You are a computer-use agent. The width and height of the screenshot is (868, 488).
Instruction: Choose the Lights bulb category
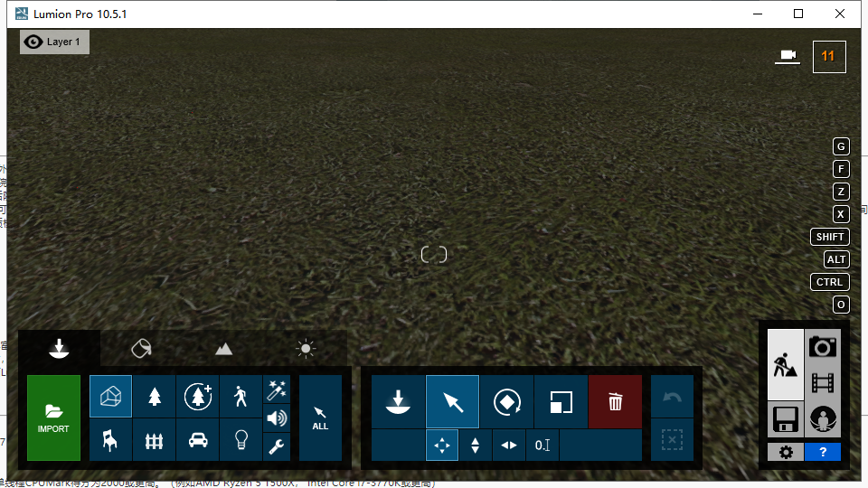241,440
